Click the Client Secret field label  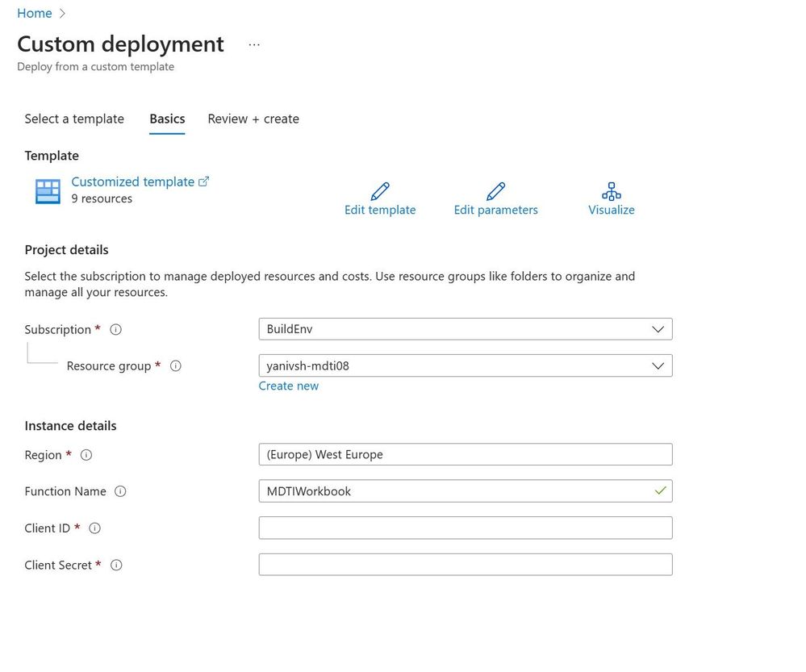58,565
